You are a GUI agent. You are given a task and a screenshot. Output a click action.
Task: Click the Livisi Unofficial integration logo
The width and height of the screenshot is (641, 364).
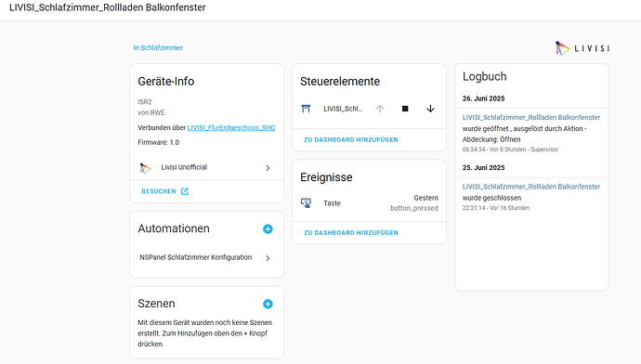[x=145, y=168]
